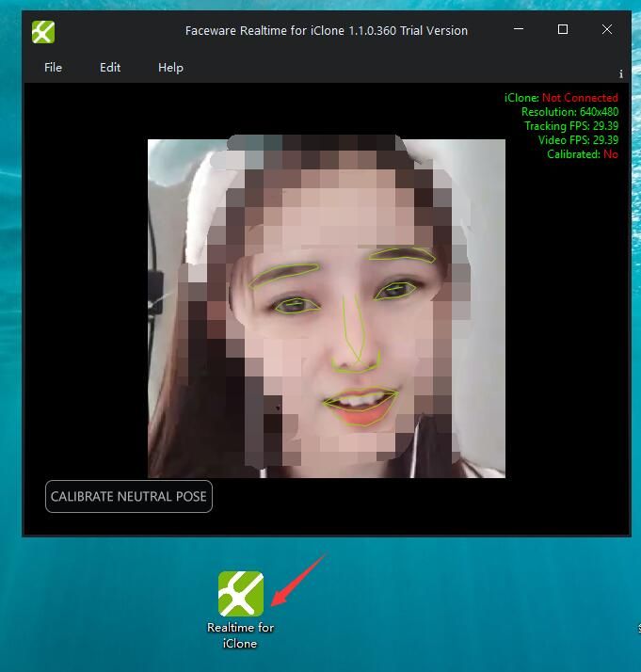The image size is (641, 672).
Task: Open the Edit menu
Action: [x=110, y=68]
